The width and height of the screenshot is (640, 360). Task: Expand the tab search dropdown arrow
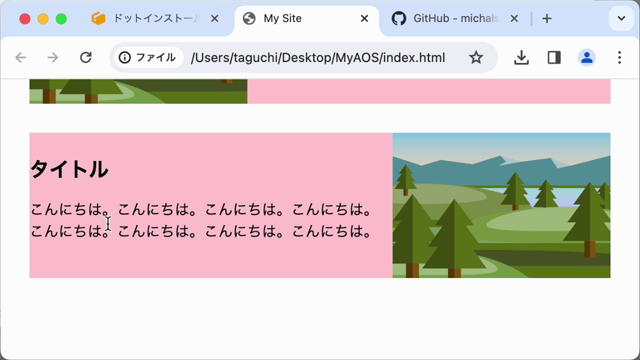click(621, 18)
